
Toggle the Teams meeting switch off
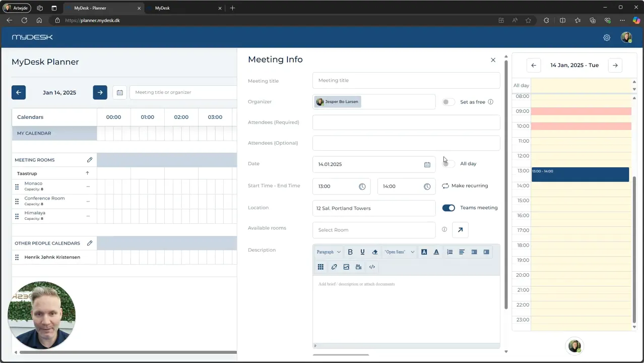tap(448, 208)
